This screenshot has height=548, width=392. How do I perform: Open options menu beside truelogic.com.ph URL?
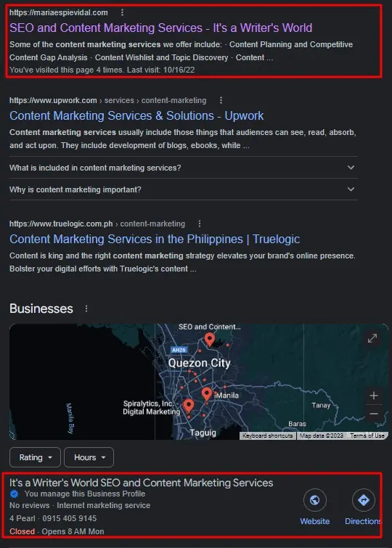200,224
